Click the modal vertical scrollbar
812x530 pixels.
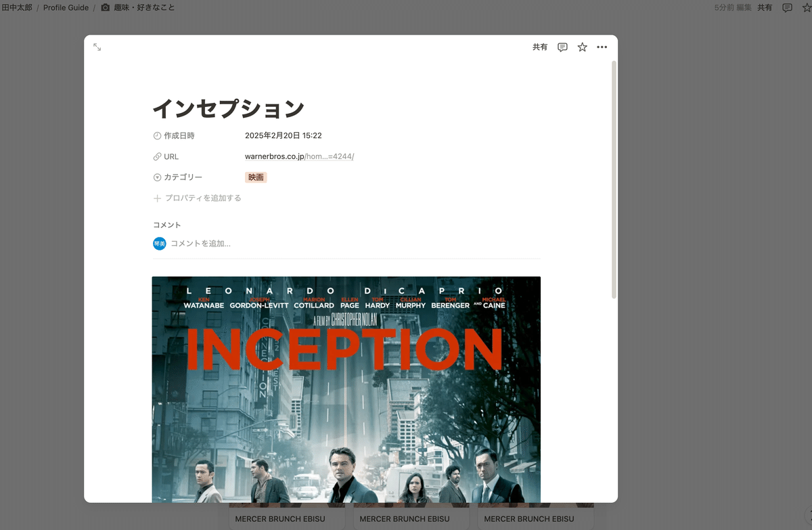pyautogui.click(x=614, y=179)
